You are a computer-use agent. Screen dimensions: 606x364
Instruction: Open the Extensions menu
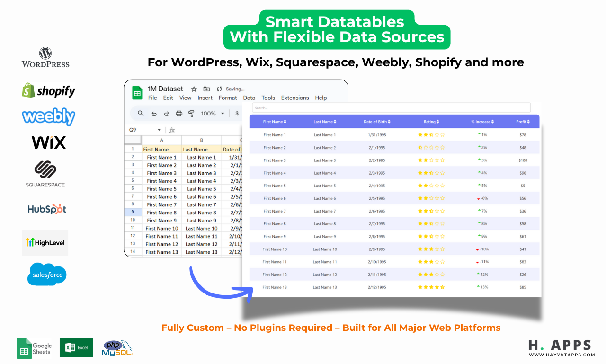pyautogui.click(x=295, y=98)
